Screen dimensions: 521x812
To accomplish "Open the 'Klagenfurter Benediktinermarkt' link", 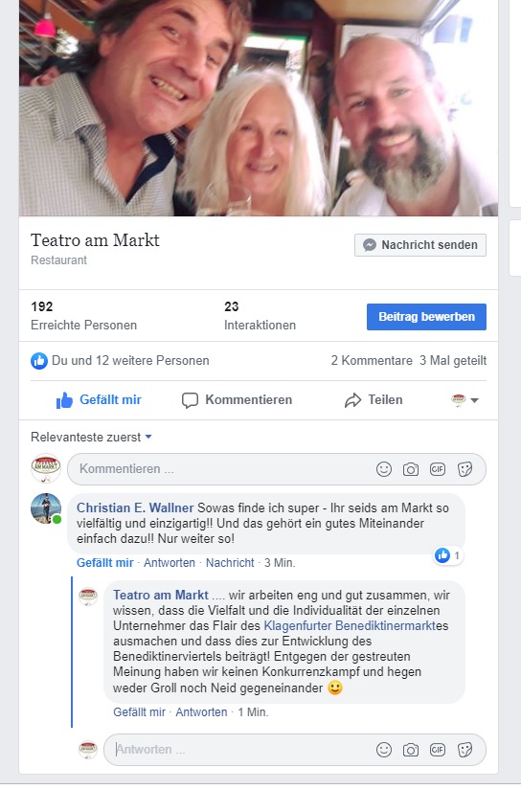I will point(350,625).
